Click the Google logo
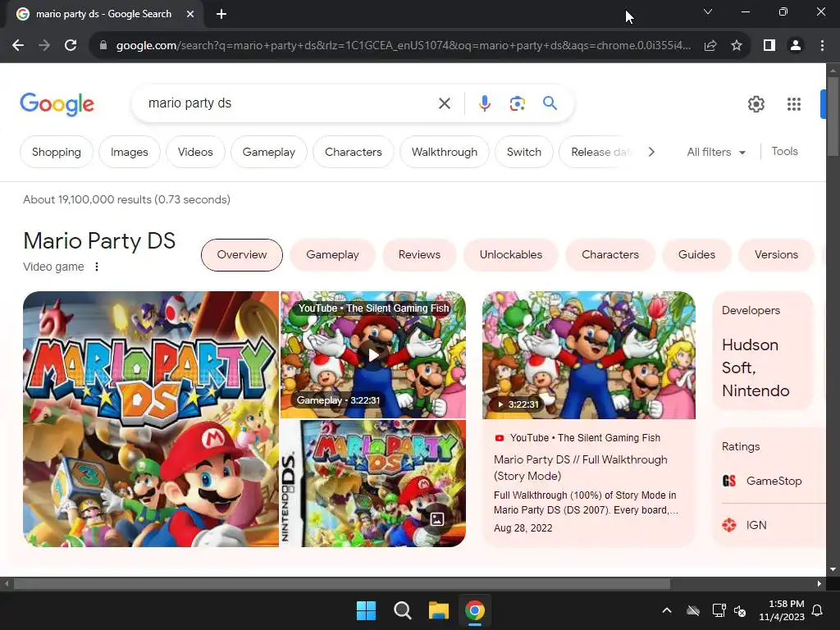This screenshot has height=630, width=840. click(57, 104)
